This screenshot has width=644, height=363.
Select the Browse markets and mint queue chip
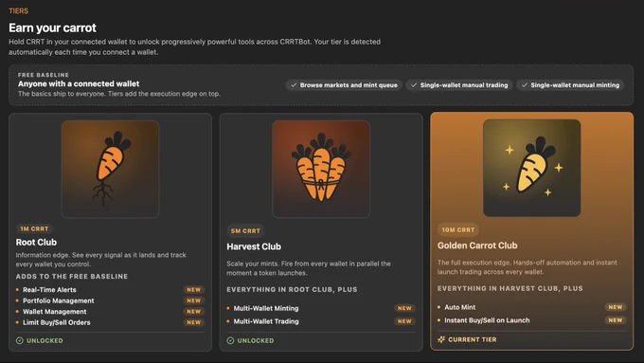[x=344, y=85]
